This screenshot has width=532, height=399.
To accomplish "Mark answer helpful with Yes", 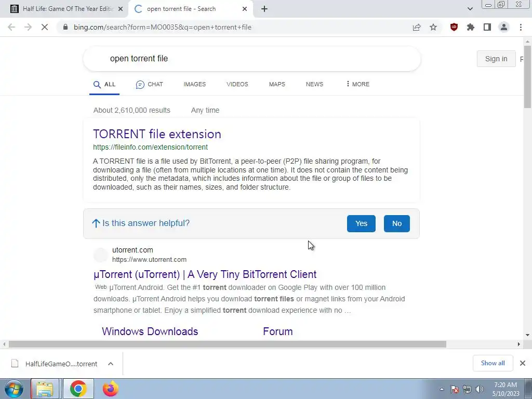I will tap(361, 223).
